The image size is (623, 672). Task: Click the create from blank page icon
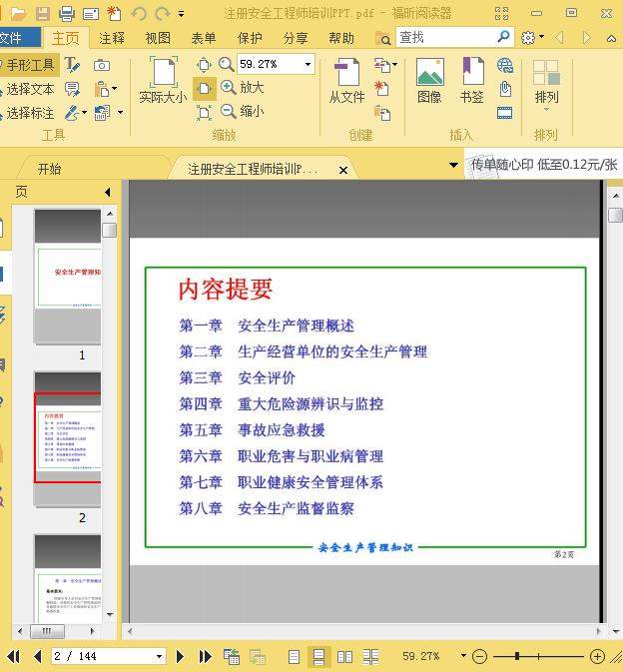pyautogui.click(x=381, y=88)
